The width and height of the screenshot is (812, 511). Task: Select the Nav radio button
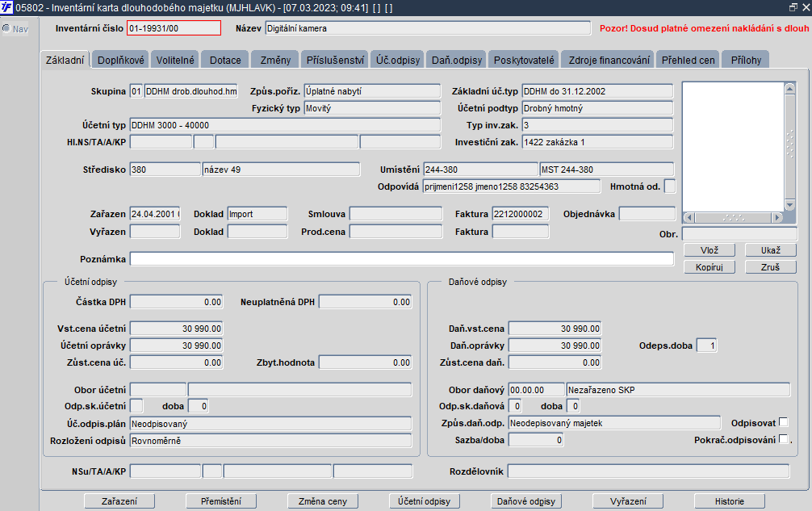tap(6, 29)
